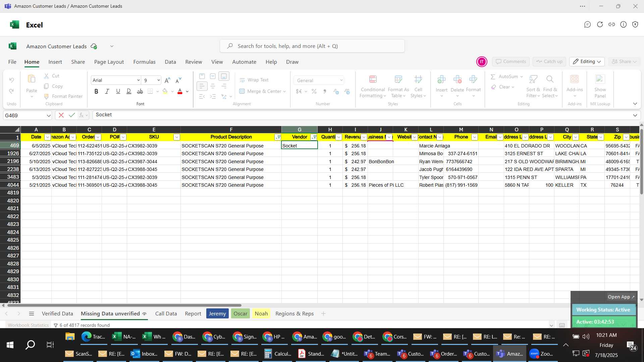Toggle bold formatting
The image size is (644, 362).
click(96, 91)
